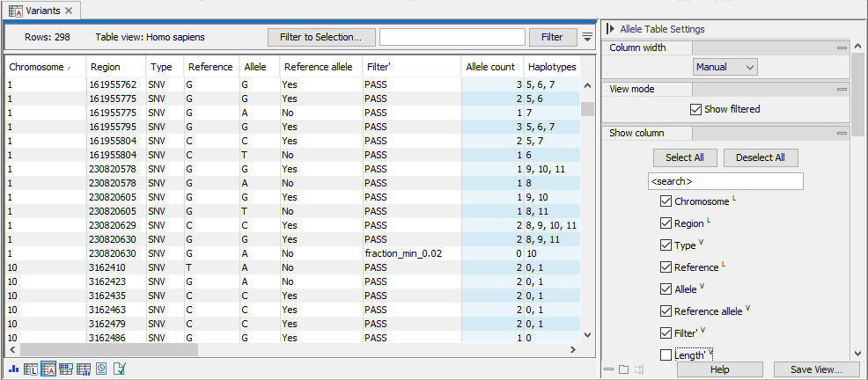
Task: Click the table filter options lines icon
Action: pos(587,37)
